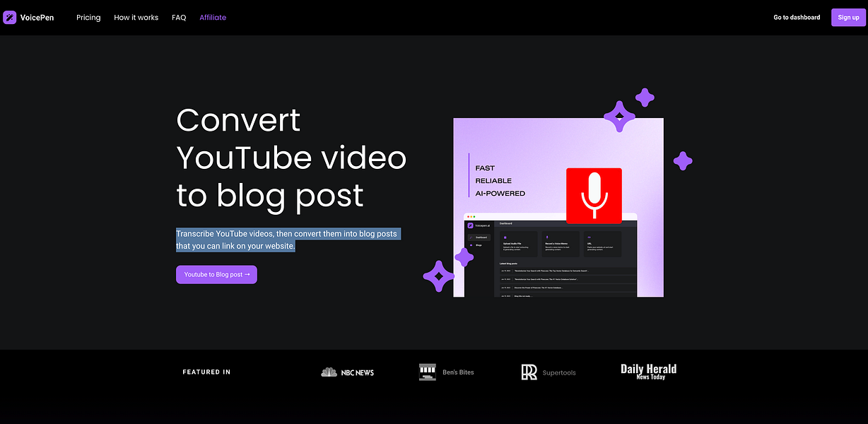This screenshot has height=424, width=868.
Task: Navigate to How it works
Action: pos(136,17)
